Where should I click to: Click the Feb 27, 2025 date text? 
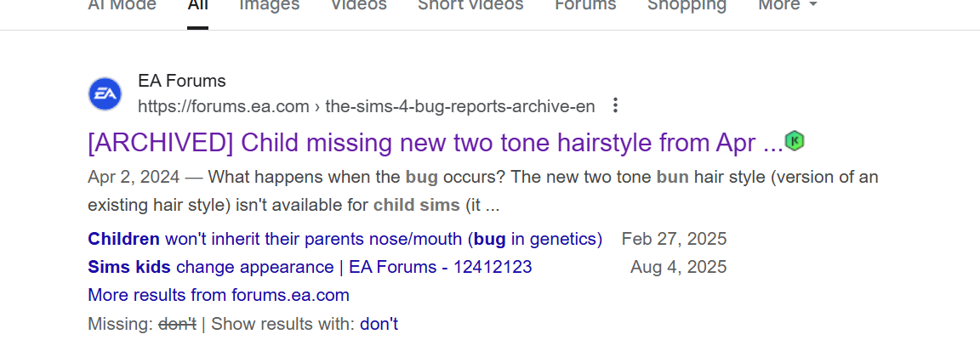(674, 238)
